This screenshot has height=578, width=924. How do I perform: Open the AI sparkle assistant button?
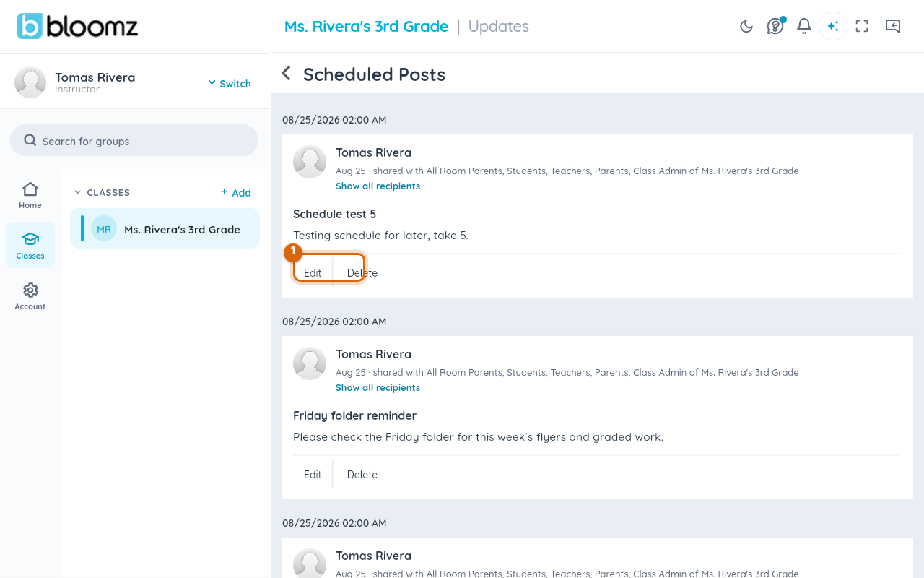point(833,26)
